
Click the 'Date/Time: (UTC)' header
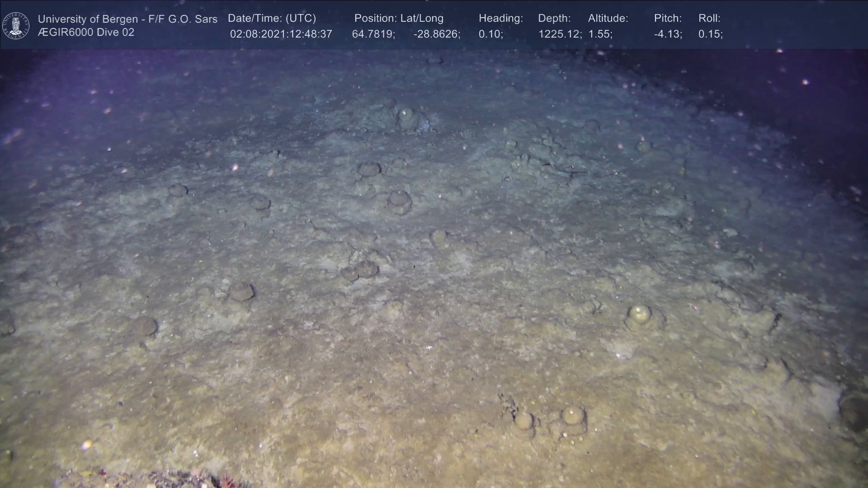point(272,19)
